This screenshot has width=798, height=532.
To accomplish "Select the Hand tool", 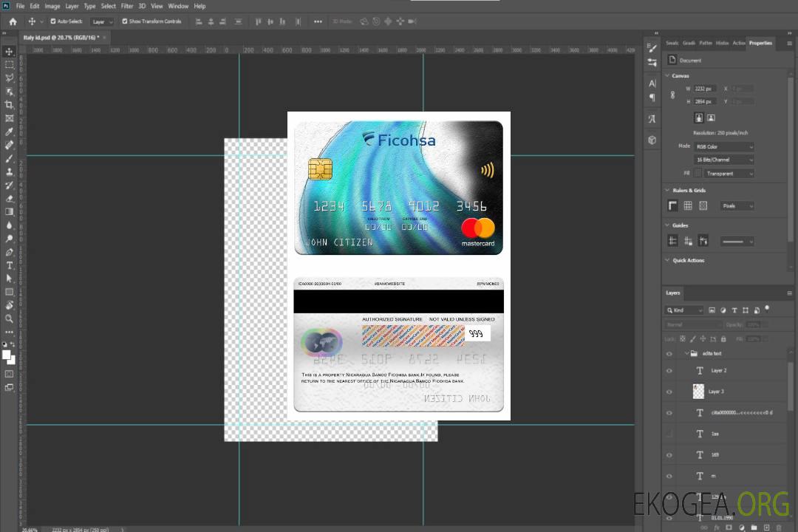I will 9,305.
